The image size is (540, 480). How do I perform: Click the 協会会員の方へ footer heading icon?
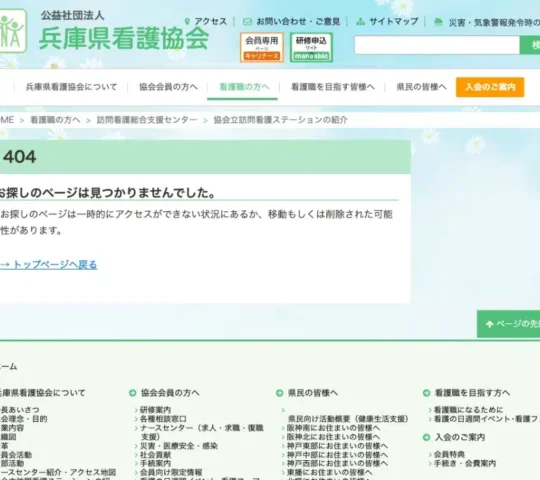[133, 393]
